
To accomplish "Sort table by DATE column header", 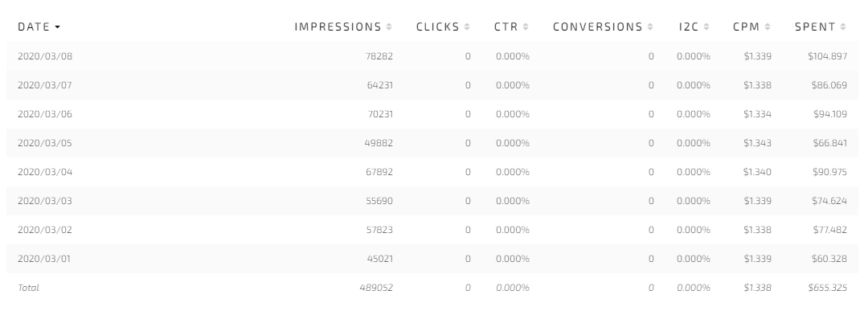I will tap(34, 27).
